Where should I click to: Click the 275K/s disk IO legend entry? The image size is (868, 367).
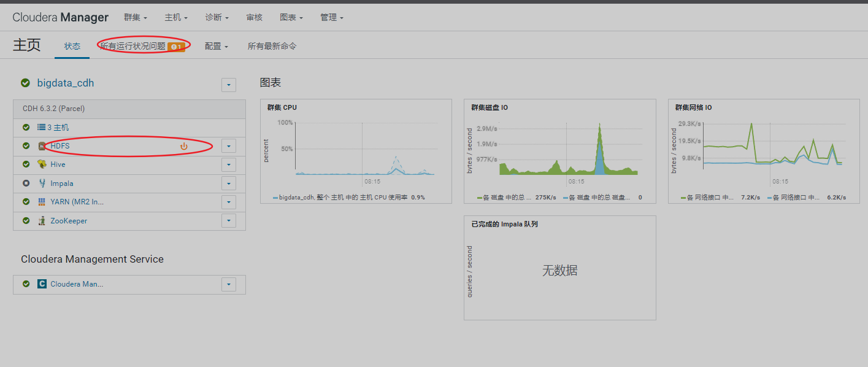tap(517, 198)
